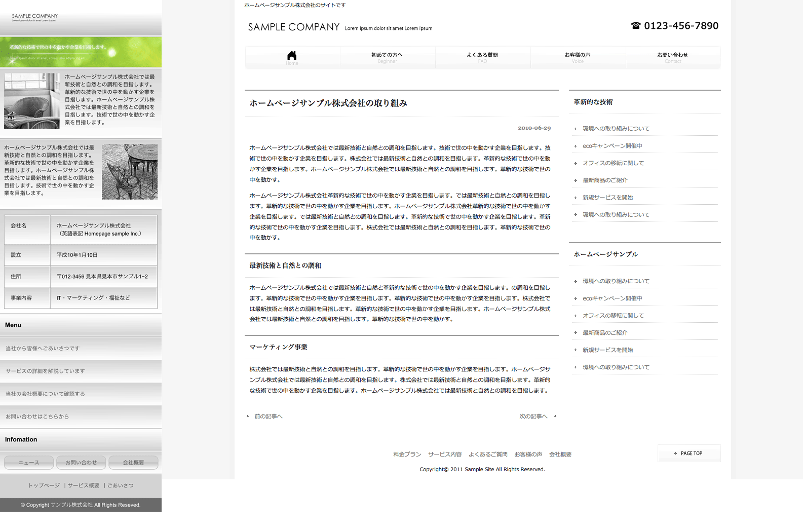The image size is (803, 532).
Task: Open the first ecoキャンペーン開催中 sidebar link
Action: tap(612, 146)
